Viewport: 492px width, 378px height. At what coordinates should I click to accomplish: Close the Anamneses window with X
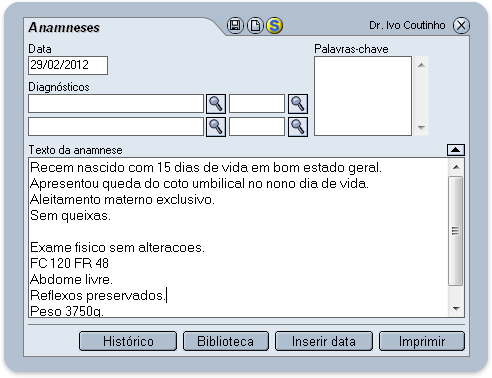tap(461, 25)
